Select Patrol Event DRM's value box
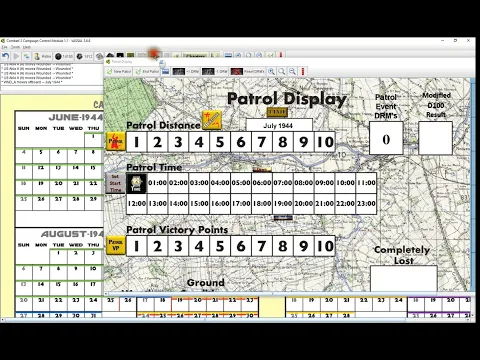This screenshot has height=360, width=480. point(386,138)
